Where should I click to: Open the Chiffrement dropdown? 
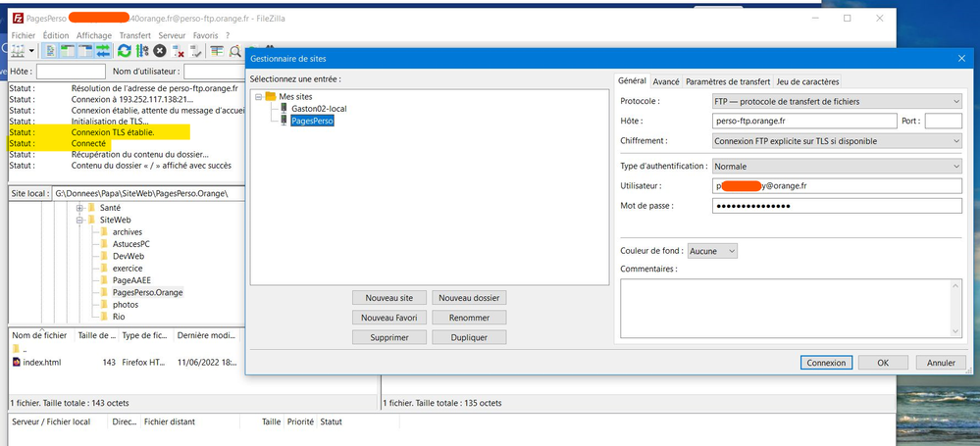coord(837,141)
